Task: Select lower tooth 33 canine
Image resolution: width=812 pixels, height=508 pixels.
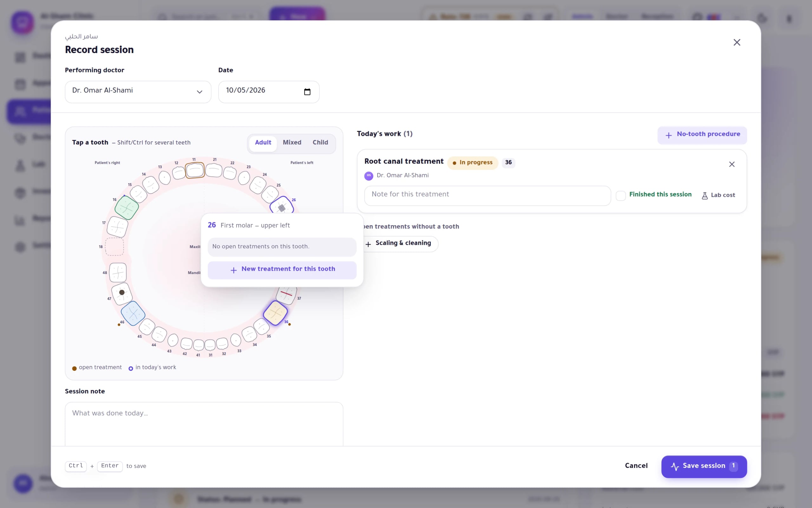Action: (x=236, y=340)
